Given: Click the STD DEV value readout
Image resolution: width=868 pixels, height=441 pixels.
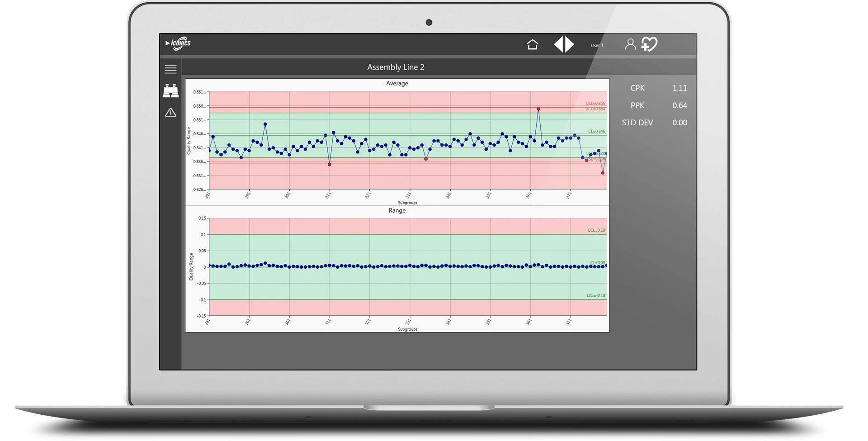Looking at the screenshot, I should click(x=679, y=123).
